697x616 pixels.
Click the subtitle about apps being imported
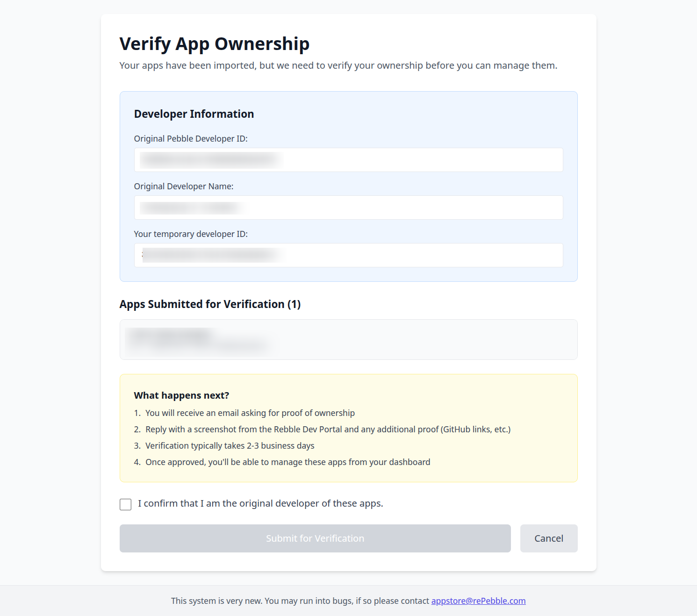(x=338, y=65)
